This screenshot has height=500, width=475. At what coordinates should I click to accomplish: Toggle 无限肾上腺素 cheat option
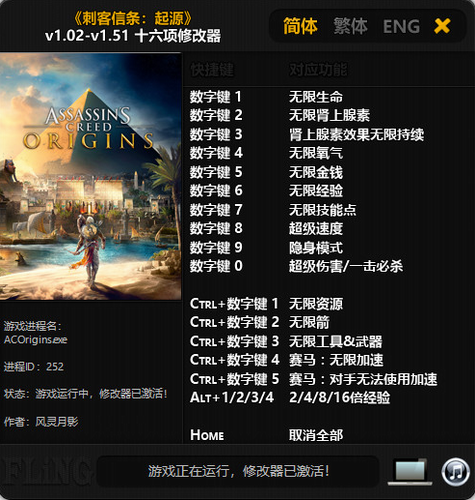[x=329, y=115]
